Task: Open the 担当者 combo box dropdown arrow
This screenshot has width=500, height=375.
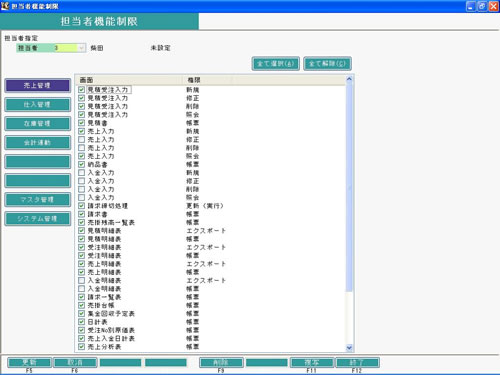Action: click(x=81, y=48)
